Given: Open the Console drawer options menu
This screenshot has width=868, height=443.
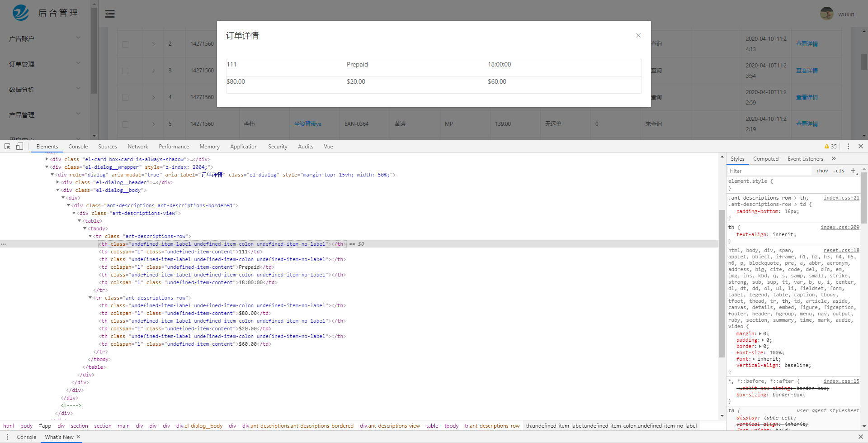Looking at the screenshot, I should [x=7, y=437].
